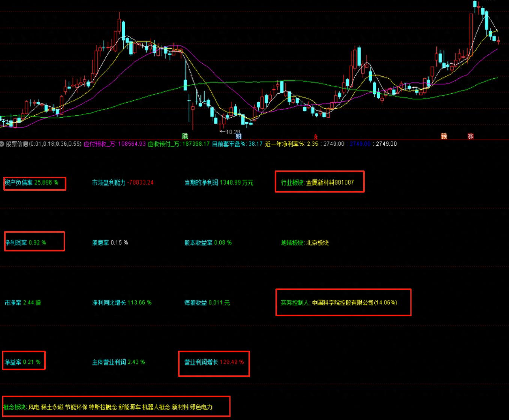Click 市场盈利能力 -78833.24 text
The height and width of the screenshot is (420, 509).
point(123,182)
